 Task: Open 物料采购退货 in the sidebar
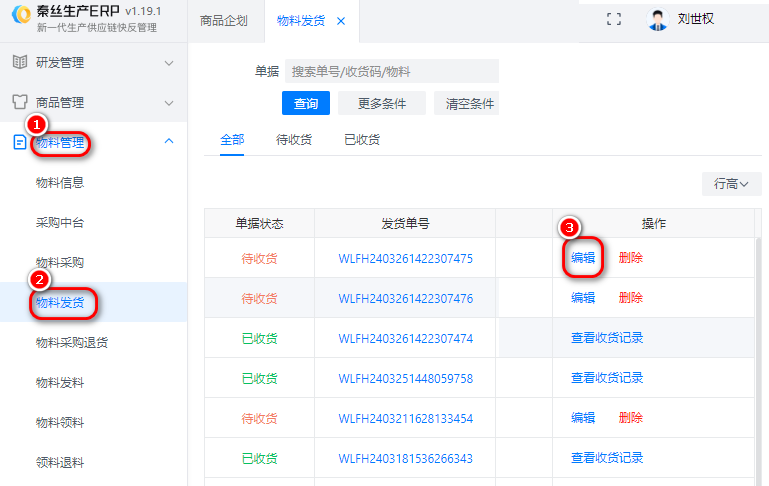(72, 342)
